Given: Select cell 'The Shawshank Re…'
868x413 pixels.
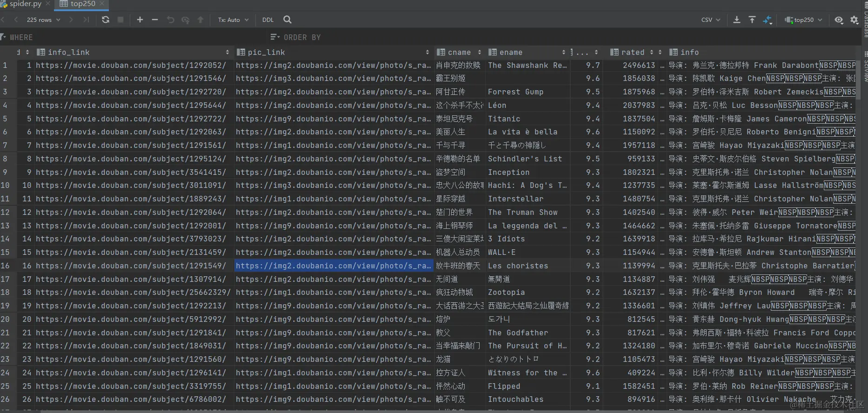Looking at the screenshot, I should [527, 65].
